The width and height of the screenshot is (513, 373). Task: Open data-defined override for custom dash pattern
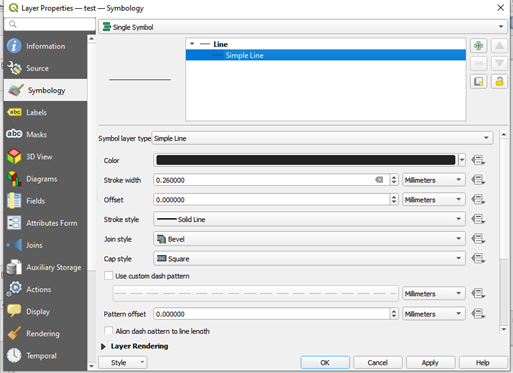pos(478,294)
